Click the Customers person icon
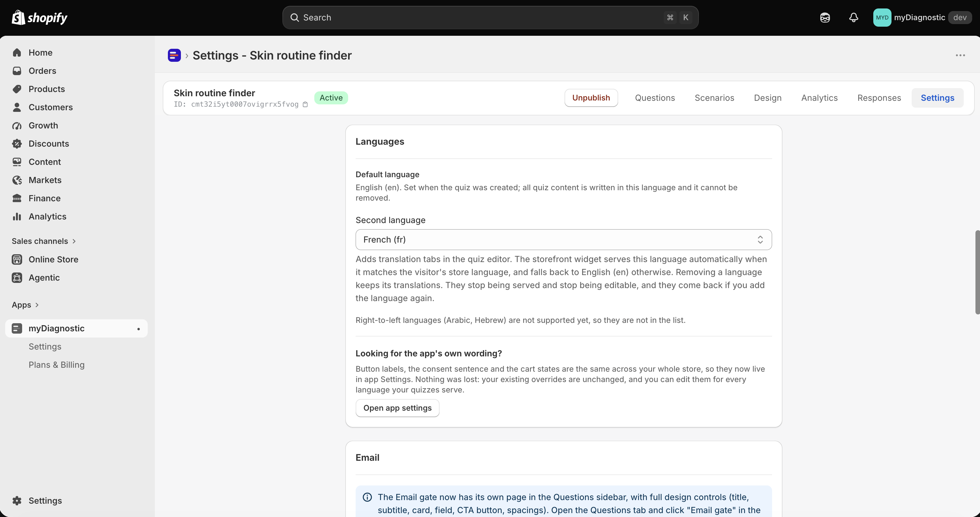The height and width of the screenshot is (517, 980). 17,107
